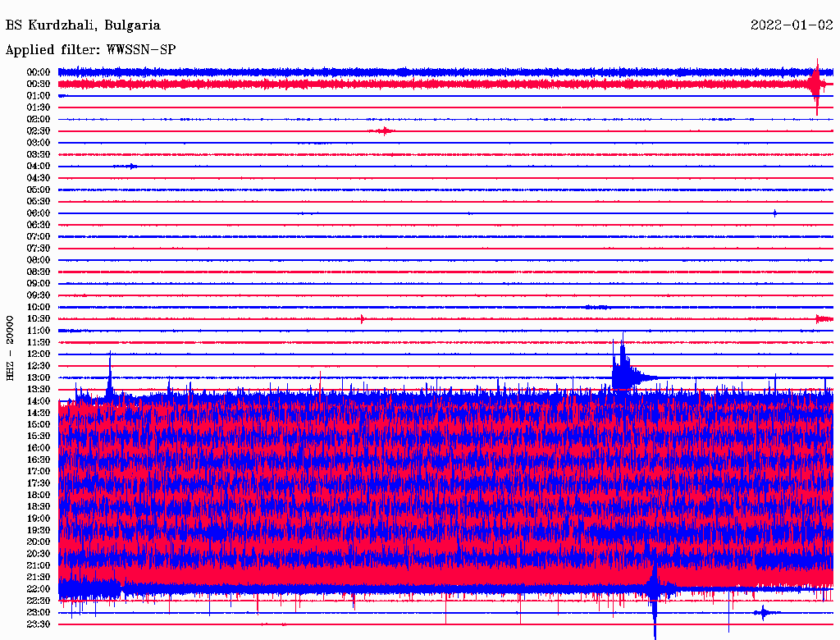The image size is (840, 640).
Task: Click the 16:00 time label
Action: (x=39, y=448)
